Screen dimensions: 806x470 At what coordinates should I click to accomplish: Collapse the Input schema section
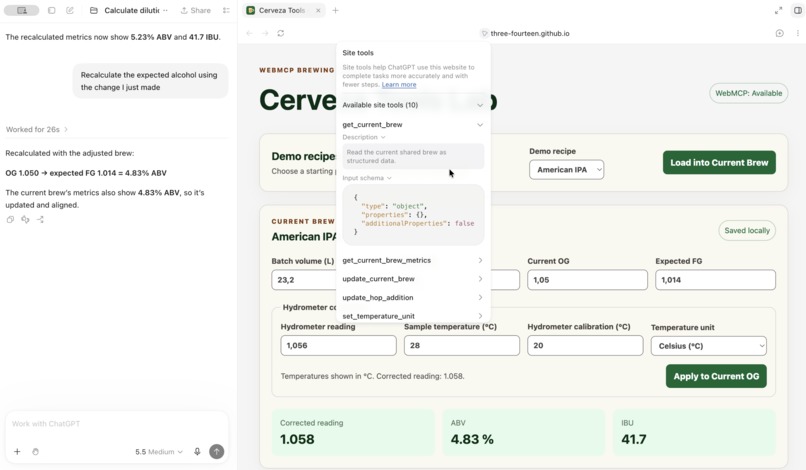tap(367, 178)
